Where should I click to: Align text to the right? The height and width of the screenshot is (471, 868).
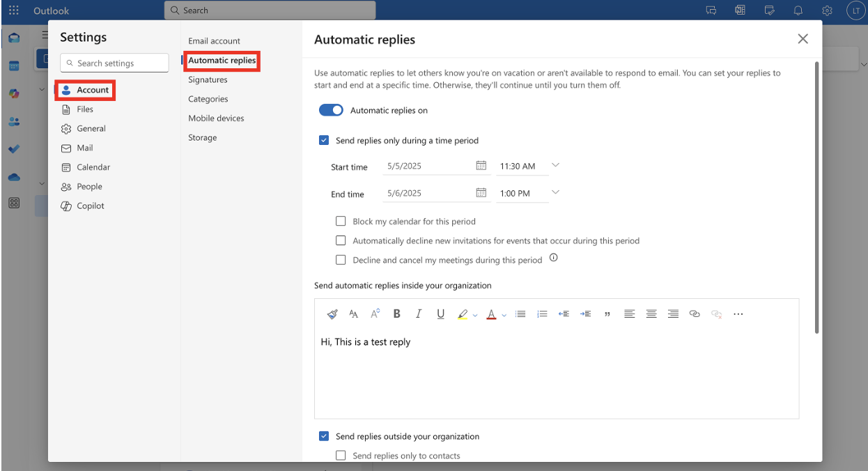point(673,314)
